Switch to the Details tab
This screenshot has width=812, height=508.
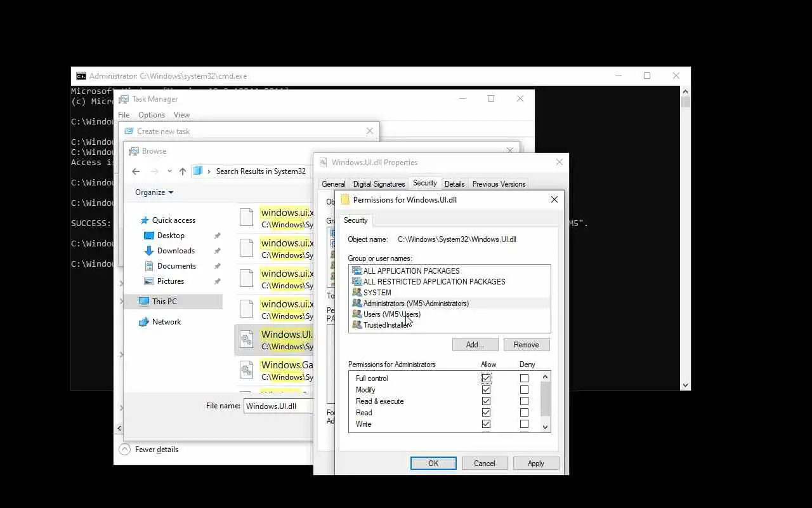[455, 184]
